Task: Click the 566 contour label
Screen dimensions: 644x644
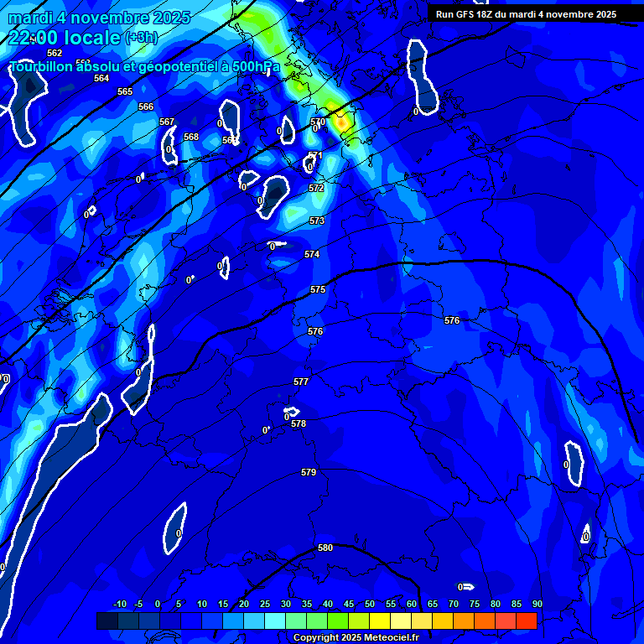Action: tap(146, 106)
